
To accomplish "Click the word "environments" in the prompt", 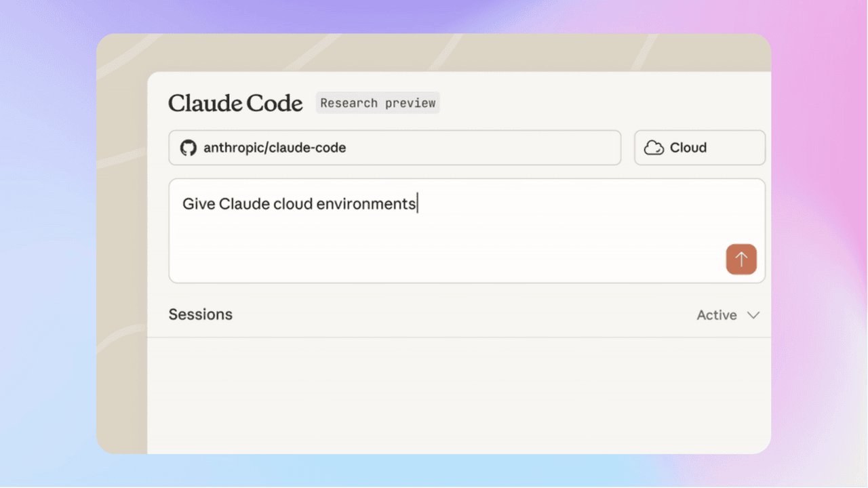I will coord(366,203).
